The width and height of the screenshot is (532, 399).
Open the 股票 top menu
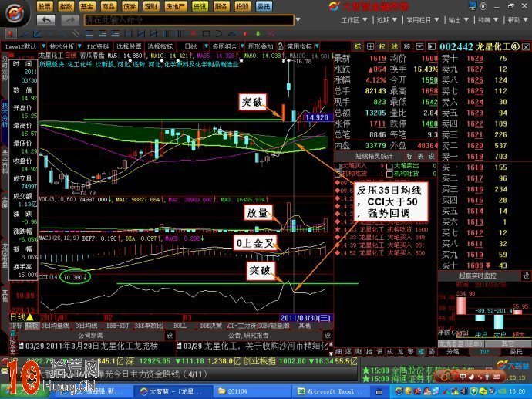[45, 6]
